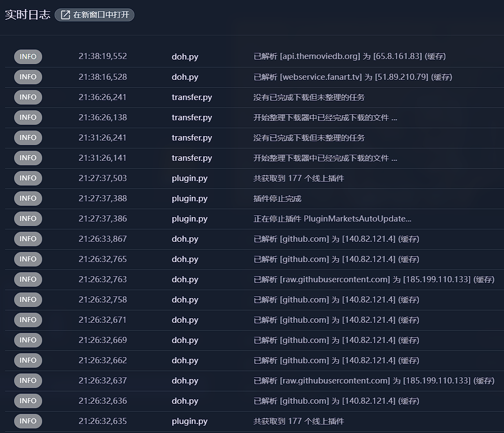The image size is (504, 433).
Task: Click INFO badge at 21:38:19,552
Action: [x=28, y=57]
